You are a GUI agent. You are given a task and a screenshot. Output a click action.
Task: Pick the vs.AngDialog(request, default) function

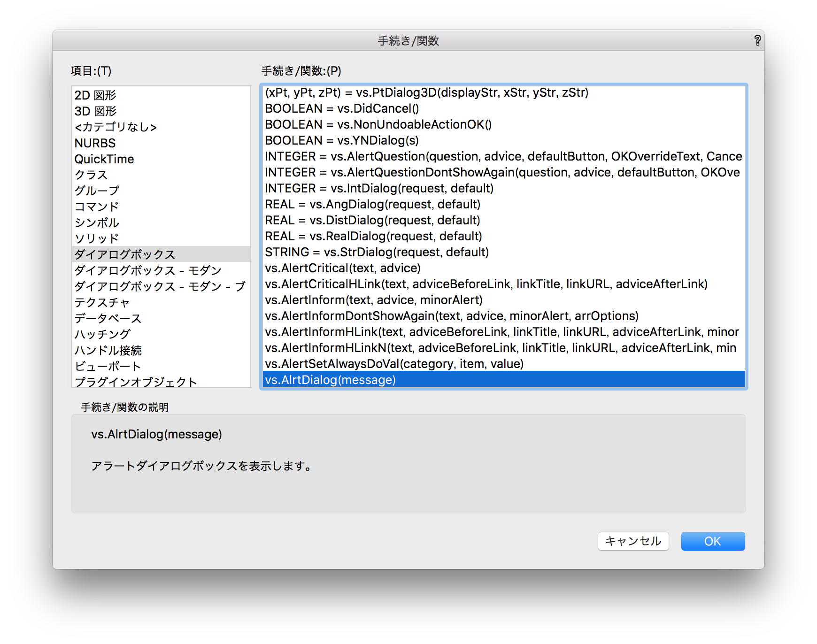tap(504, 204)
